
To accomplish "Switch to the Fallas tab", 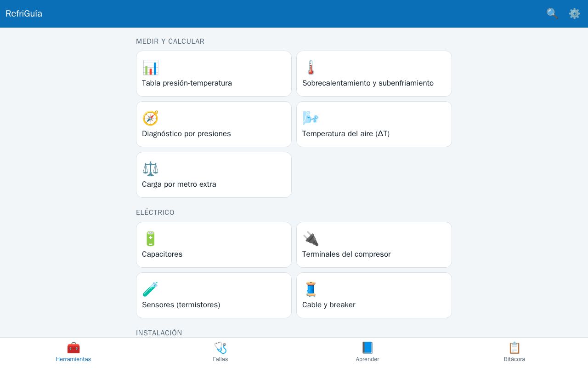I will point(220,353).
